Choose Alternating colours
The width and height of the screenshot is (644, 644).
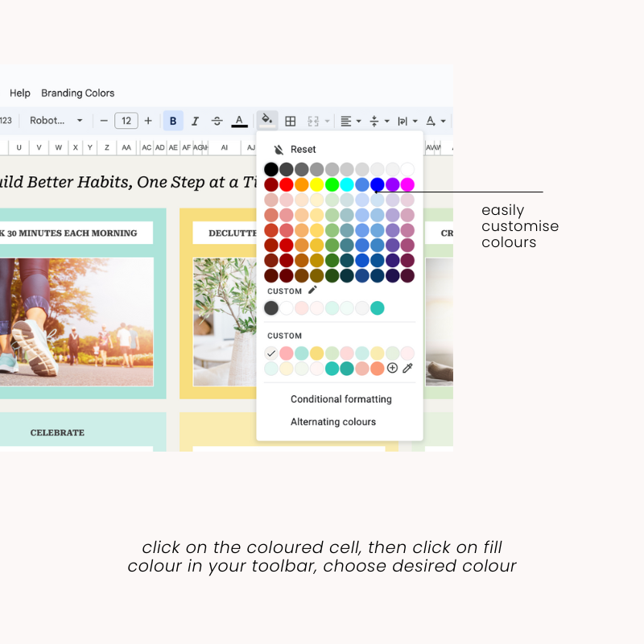coord(332,422)
